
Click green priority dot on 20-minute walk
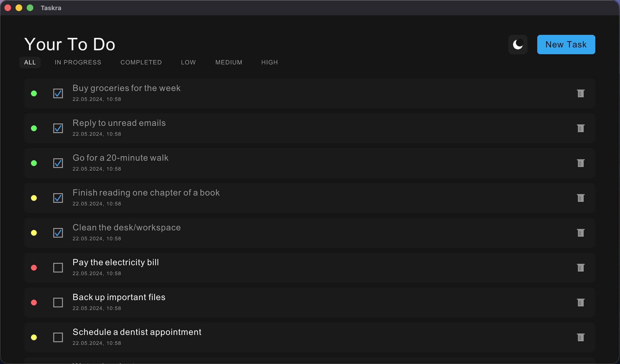(x=34, y=163)
